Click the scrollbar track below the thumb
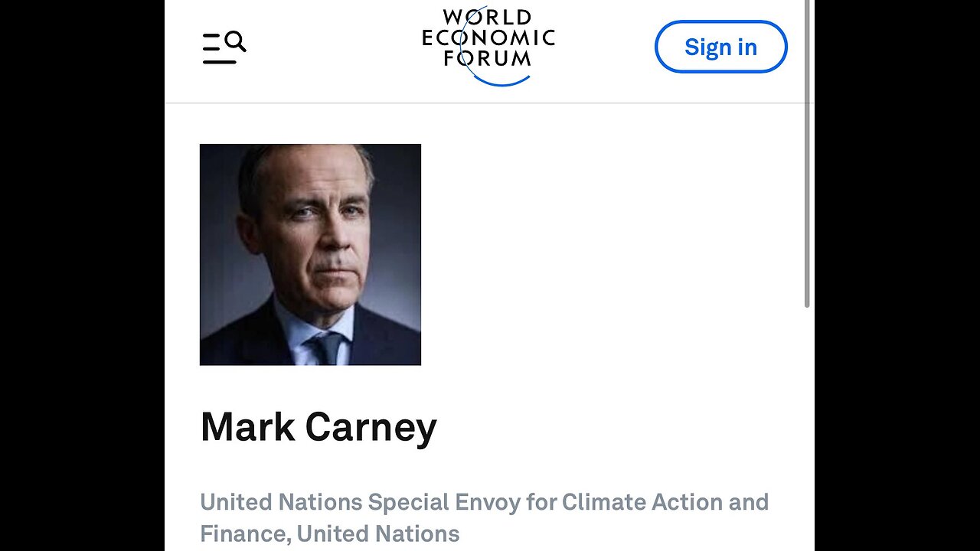 pyautogui.click(x=807, y=429)
